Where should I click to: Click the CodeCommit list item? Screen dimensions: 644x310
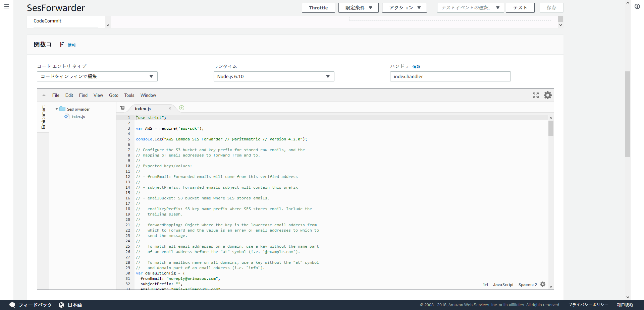click(47, 21)
